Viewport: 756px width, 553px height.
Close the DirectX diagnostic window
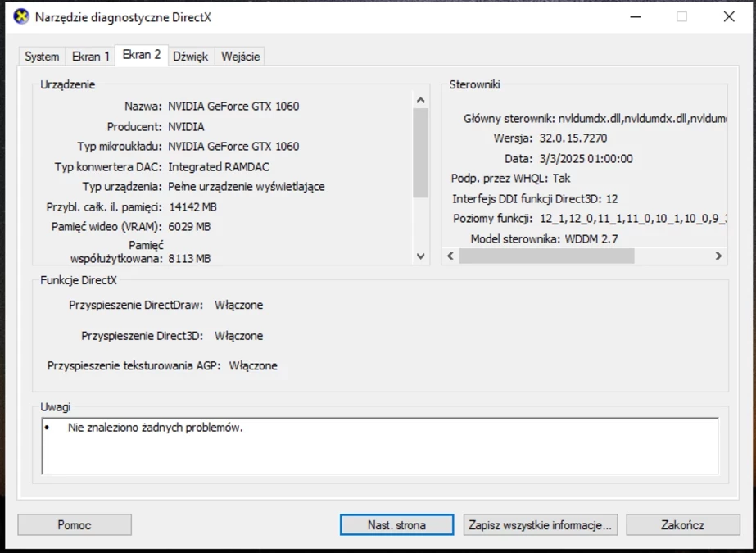(728, 17)
